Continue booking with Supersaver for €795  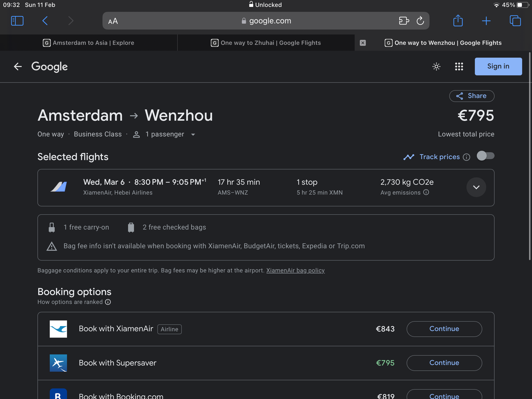(x=444, y=363)
